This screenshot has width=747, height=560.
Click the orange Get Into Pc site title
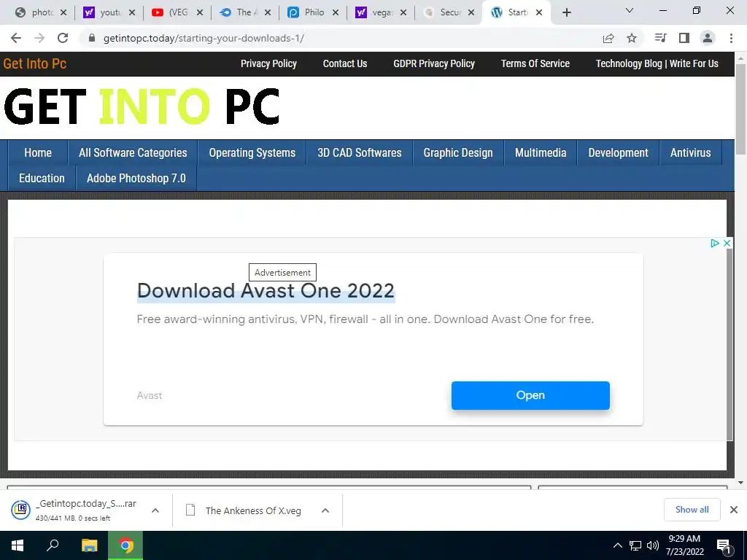click(35, 64)
